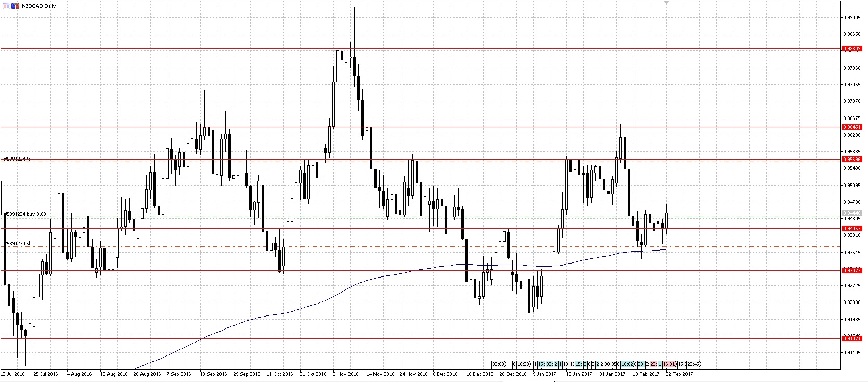Open the 23:45 news event marker
This screenshot has height=382, width=868.
pyautogui.click(x=694, y=364)
